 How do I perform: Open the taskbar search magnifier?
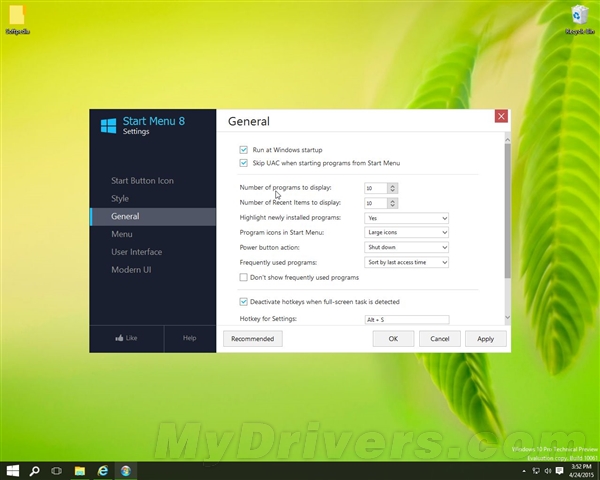pyautogui.click(x=34, y=471)
